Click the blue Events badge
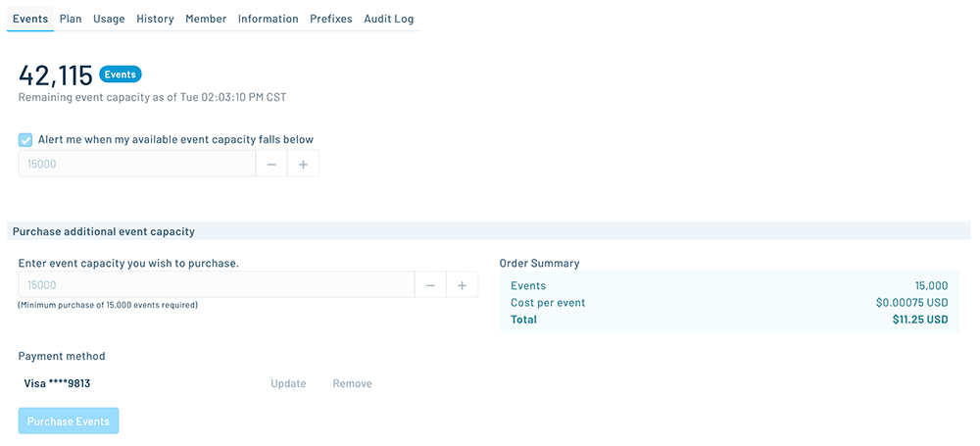 tap(120, 74)
